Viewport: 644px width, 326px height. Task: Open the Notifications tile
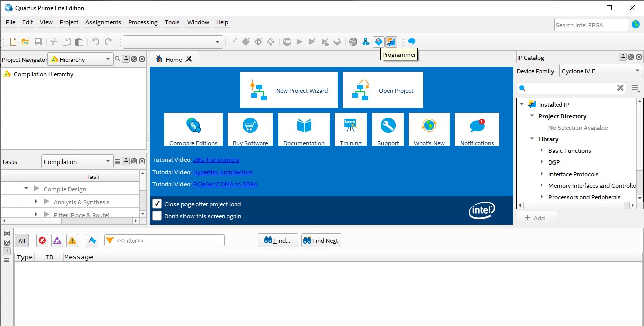tap(477, 130)
